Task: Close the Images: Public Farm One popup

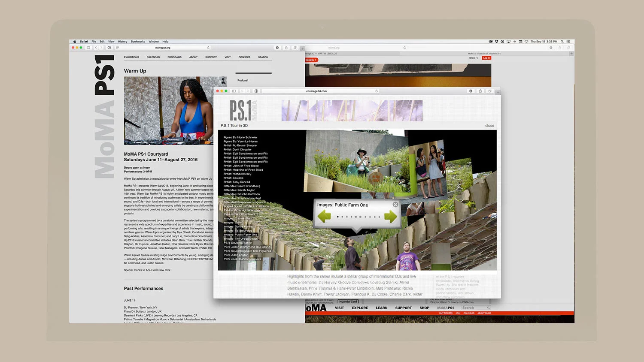Action: (x=395, y=205)
